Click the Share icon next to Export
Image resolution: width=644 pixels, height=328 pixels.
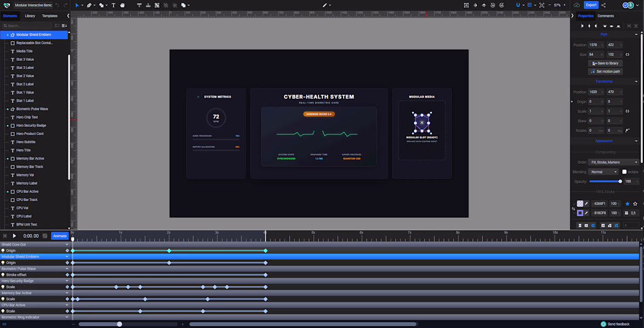click(x=604, y=5)
